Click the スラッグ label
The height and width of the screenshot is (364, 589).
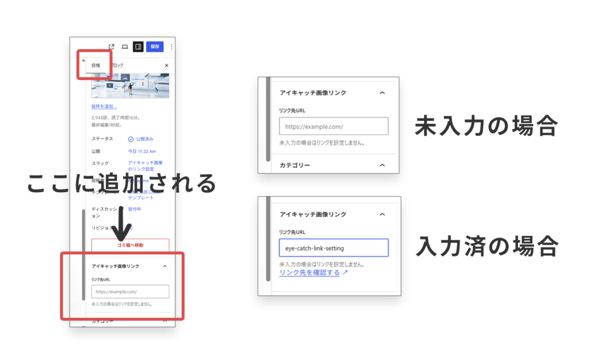pos(100,163)
